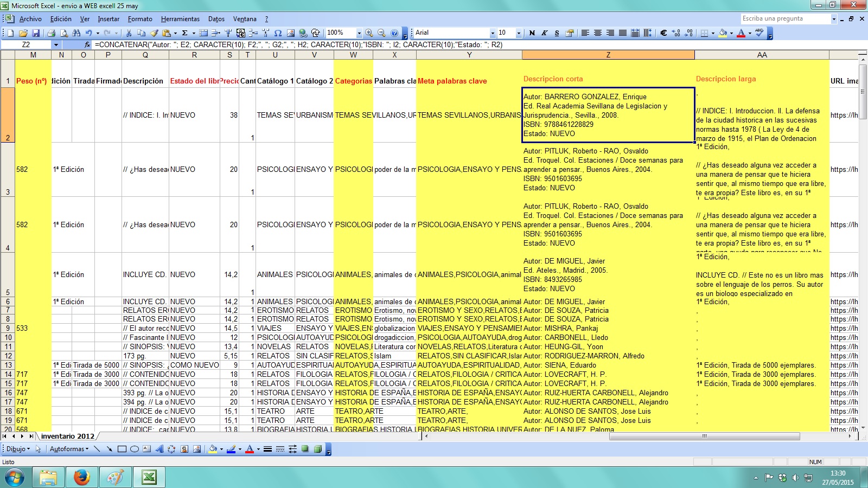868x488 pixels.
Task: Select the Oval shape drawing tool
Action: coord(134,449)
